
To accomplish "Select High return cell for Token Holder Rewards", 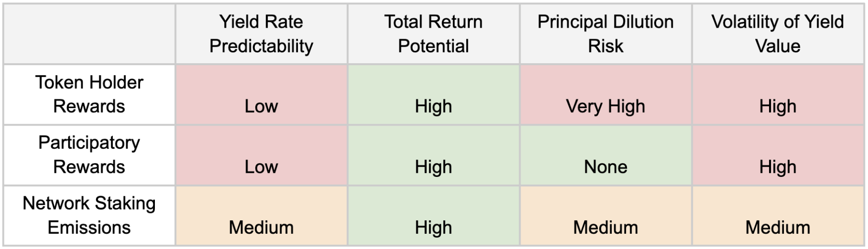I will tap(434, 94).
